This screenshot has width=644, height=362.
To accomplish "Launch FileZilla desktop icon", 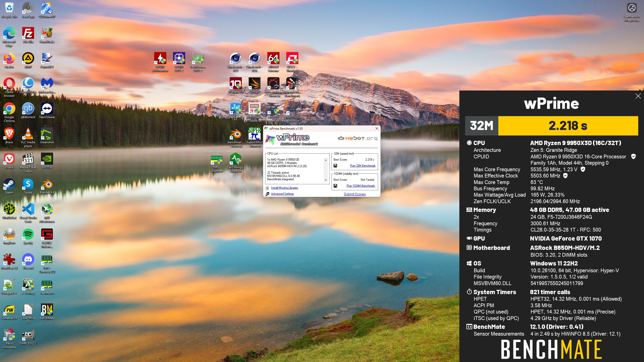I will click(28, 35).
